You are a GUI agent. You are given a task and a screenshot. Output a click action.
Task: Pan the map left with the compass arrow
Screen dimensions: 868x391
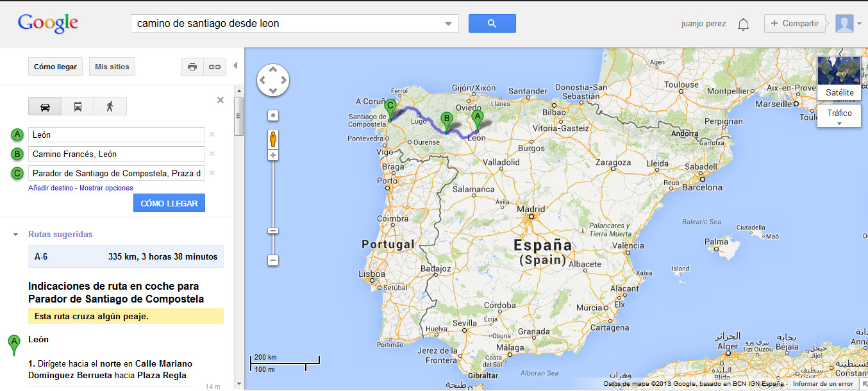[x=262, y=80]
